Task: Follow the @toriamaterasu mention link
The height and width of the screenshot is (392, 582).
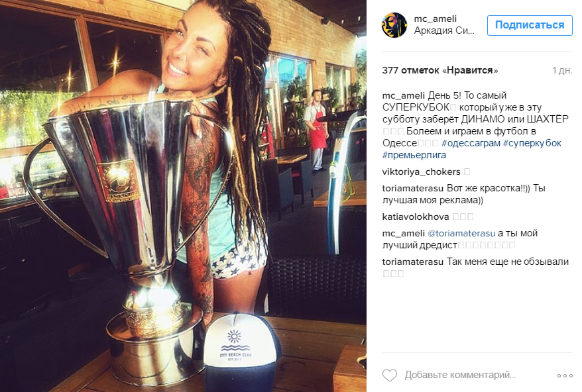Action: (x=461, y=233)
